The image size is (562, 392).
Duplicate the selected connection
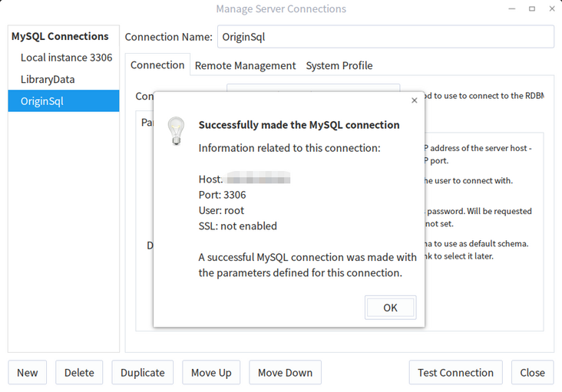click(x=143, y=373)
